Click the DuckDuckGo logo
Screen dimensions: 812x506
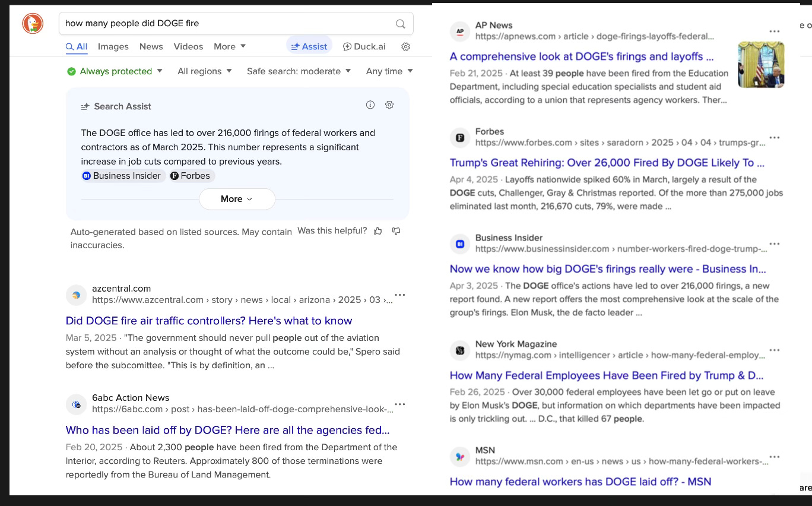pos(33,24)
